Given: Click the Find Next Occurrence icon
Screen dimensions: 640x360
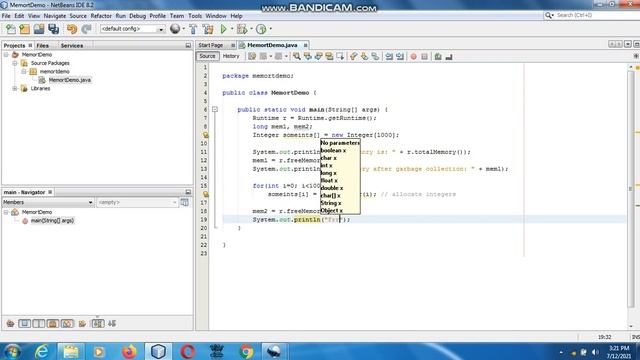Looking at the screenshot, I should (x=318, y=56).
